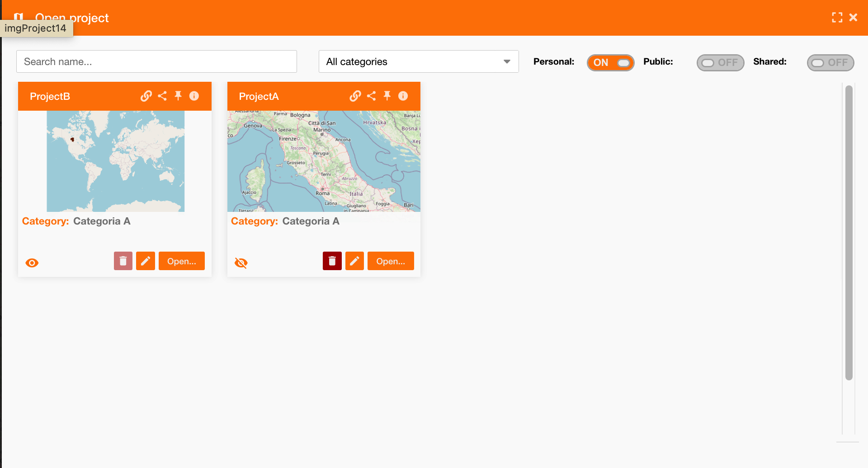Delete ProjectA with trash button
Image resolution: width=868 pixels, height=468 pixels.
(x=332, y=261)
